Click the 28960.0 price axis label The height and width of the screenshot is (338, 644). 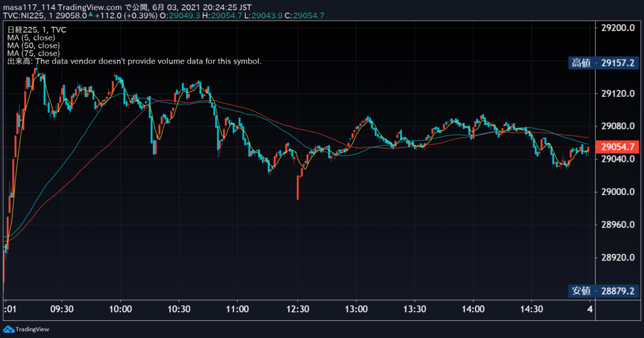pyautogui.click(x=618, y=225)
